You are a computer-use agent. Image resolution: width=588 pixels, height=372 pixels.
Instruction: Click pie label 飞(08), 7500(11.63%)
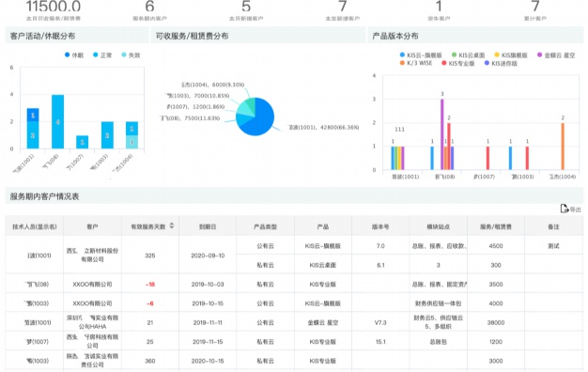pos(190,118)
